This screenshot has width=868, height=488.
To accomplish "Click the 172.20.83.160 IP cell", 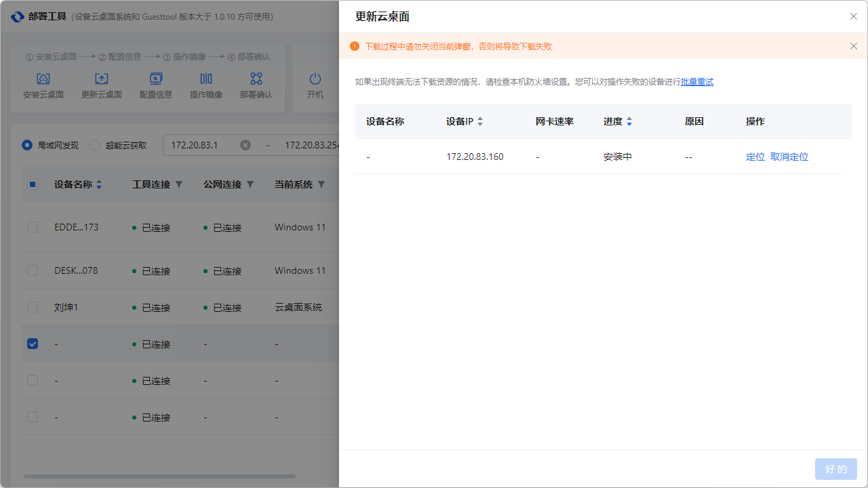I will 475,157.
